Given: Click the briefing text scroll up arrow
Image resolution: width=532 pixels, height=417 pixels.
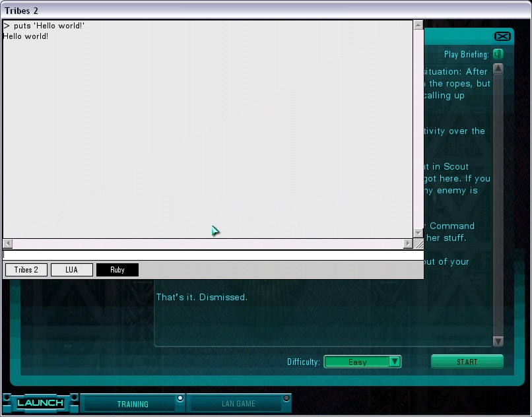Looking at the screenshot, I should point(498,69).
